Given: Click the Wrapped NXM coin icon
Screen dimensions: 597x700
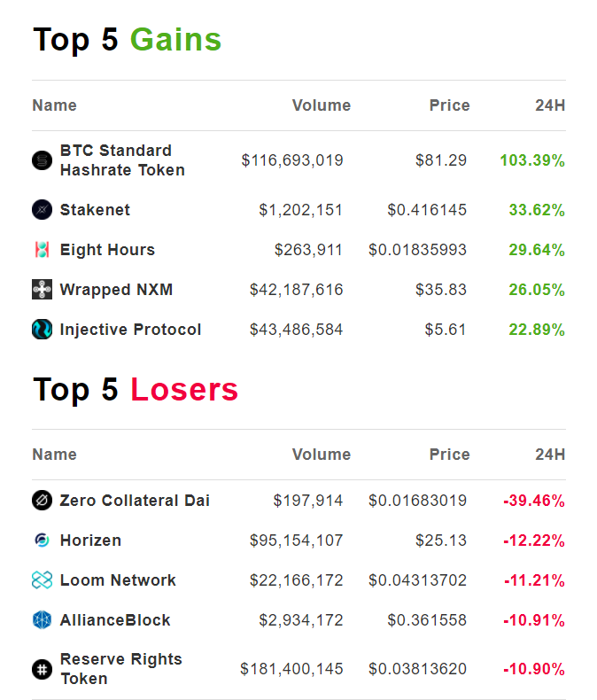Looking at the screenshot, I should coord(42,290).
